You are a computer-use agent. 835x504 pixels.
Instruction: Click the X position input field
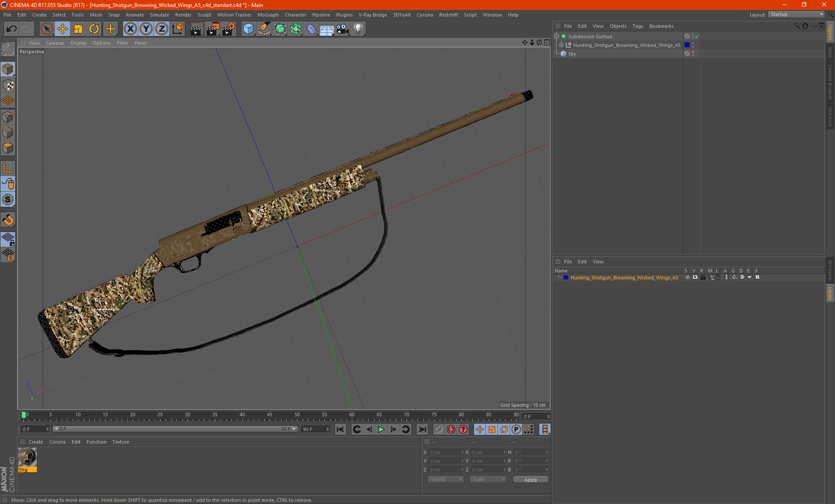click(446, 452)
